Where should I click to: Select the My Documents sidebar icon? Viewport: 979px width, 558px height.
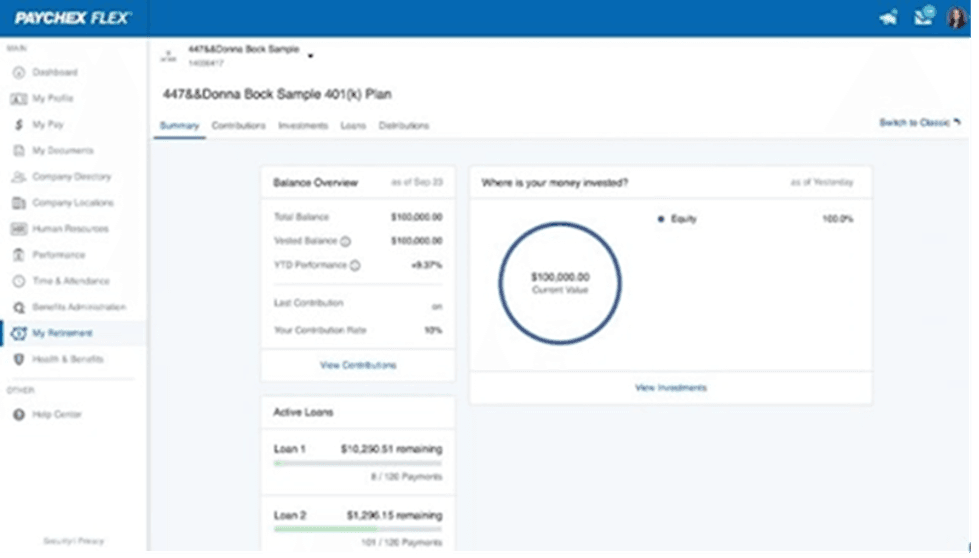tap(18, 151)
